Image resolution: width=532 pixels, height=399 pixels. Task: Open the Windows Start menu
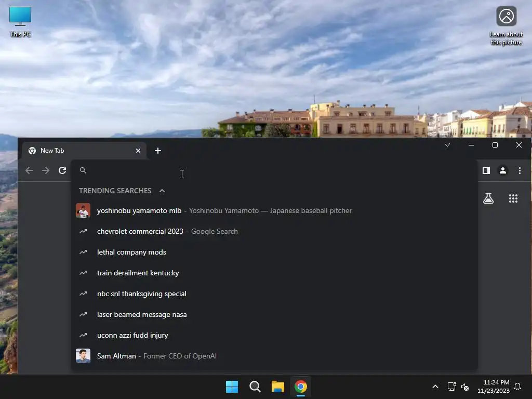pyautogui.click(x=232, y=387)
